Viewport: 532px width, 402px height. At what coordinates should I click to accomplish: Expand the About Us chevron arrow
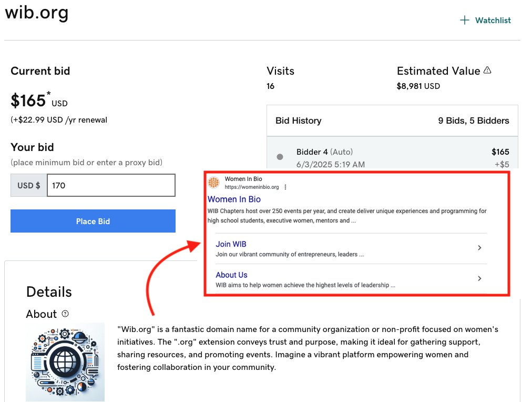click(479, 278)
